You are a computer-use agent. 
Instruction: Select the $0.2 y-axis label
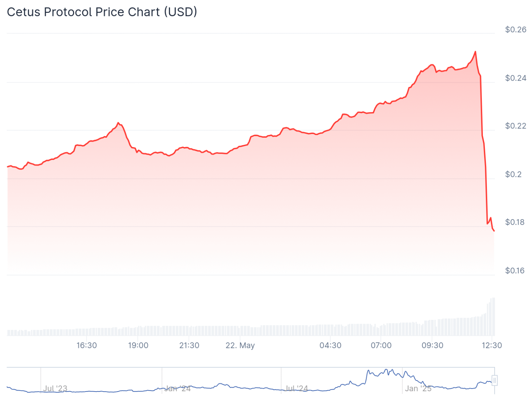[513, 174]
